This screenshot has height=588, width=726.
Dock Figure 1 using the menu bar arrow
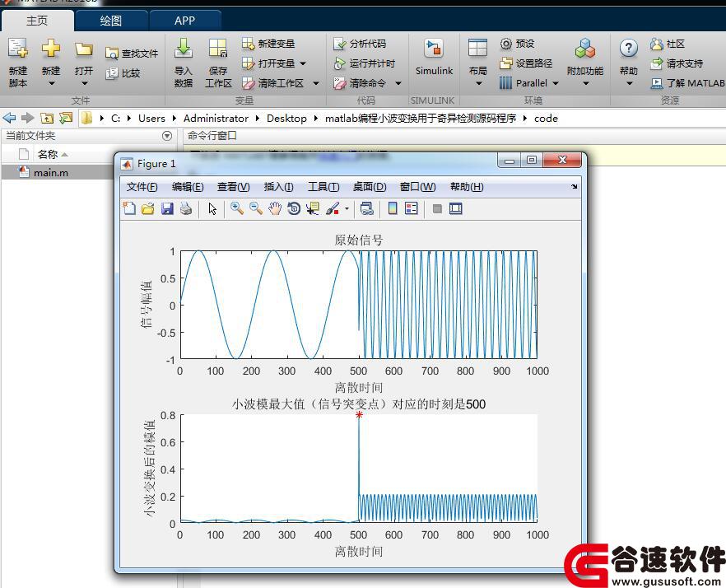pos(575,187)
